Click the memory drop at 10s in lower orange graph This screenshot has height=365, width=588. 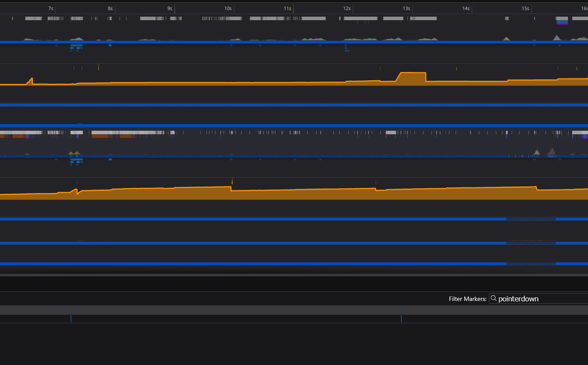[x=231, y=189]
